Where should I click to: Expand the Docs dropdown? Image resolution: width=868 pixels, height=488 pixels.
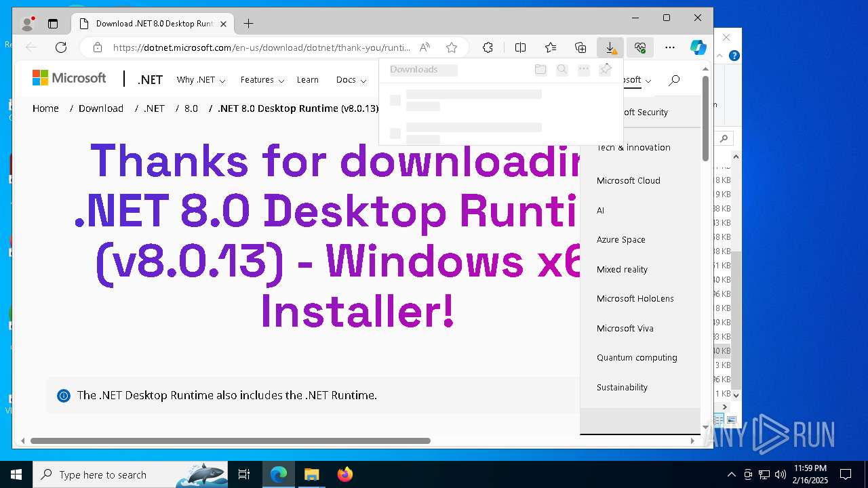(351, 80)
